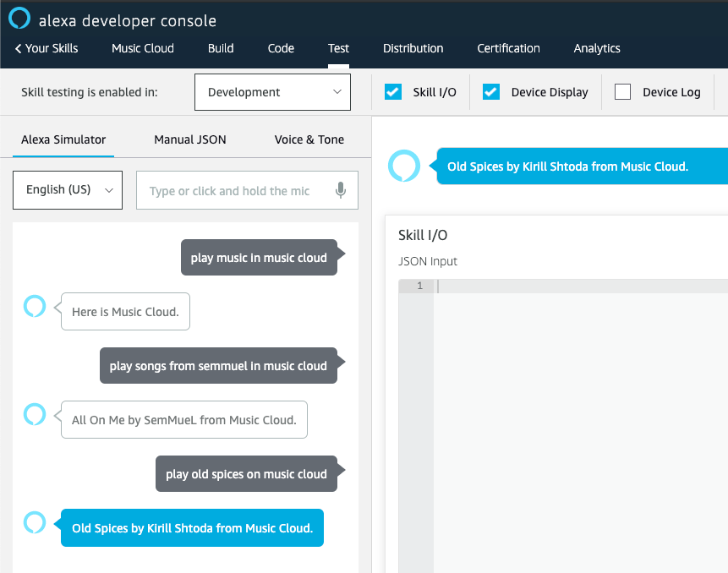Click Alexa avatar beside 'All On Me by SemMueL'
The height and width of the screenshot is (573, 728).
(35, 414)
